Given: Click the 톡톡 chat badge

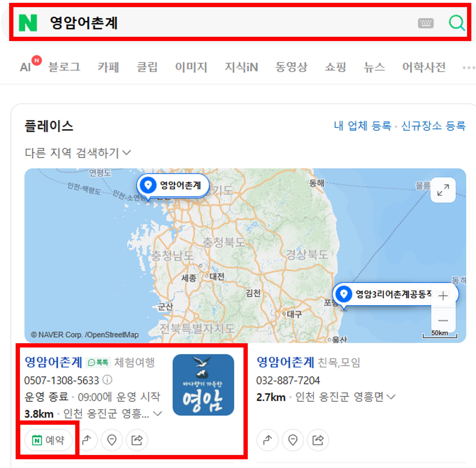Looking at the screenshot, I should click(98, 363).
